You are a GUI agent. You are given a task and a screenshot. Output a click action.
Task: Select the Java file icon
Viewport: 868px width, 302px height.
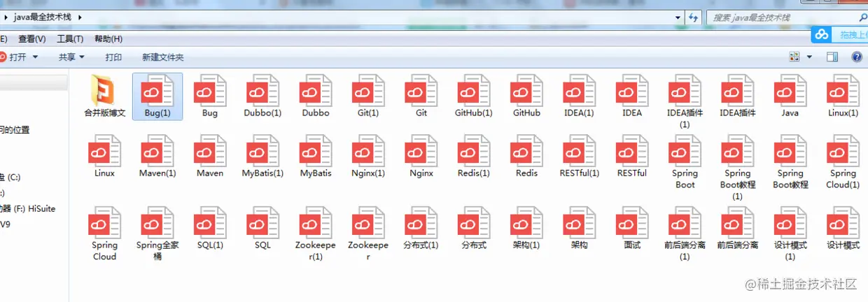tap(790, 91)
